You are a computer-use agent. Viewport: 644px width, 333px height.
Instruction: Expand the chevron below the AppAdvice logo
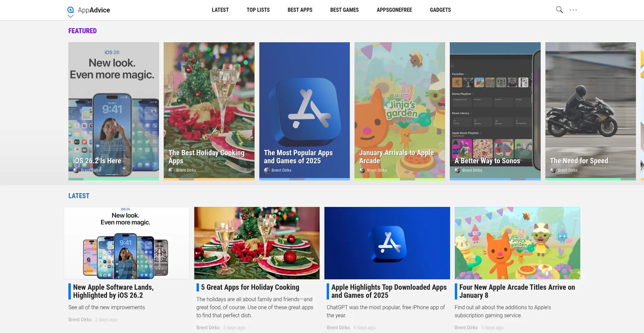tap(70, 16)
